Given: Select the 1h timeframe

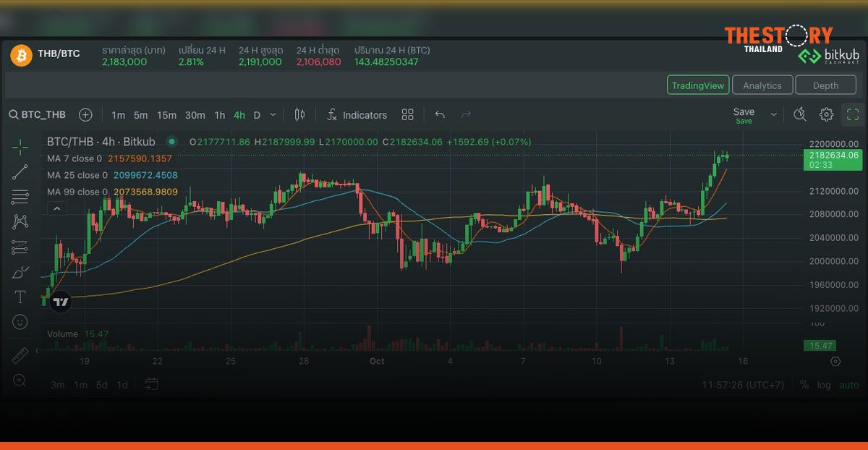Looking at the screenshot, I should click(x=220, y=114).
